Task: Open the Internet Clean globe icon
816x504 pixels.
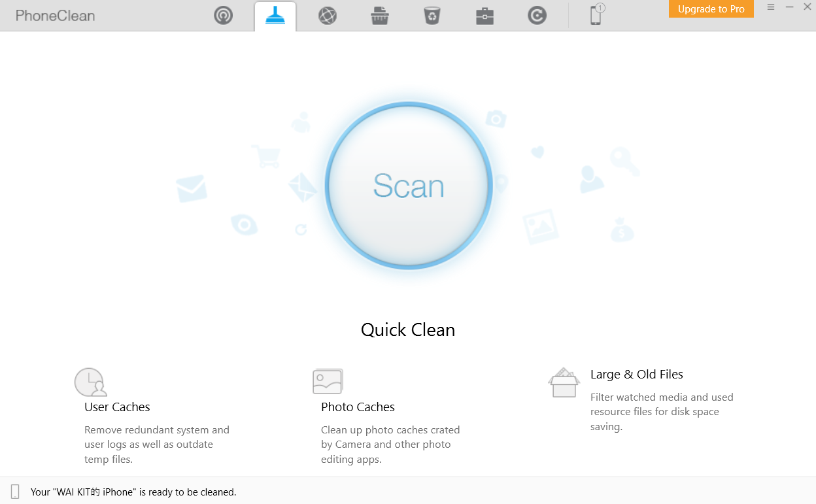Action: pos(328,15)
